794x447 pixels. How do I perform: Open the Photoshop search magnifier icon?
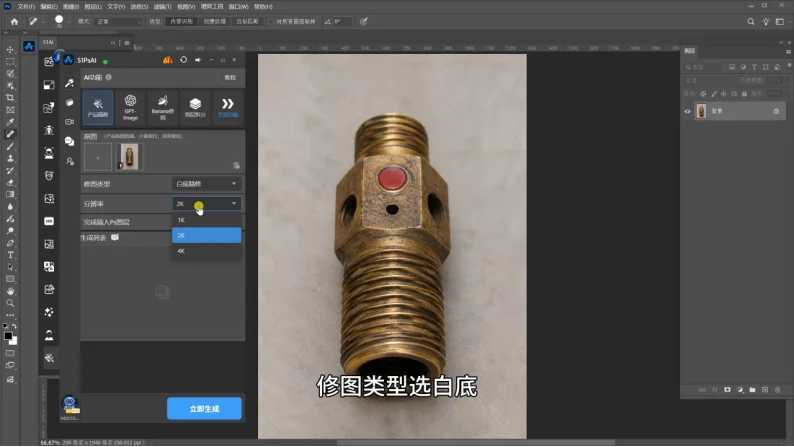click(751, 22)
